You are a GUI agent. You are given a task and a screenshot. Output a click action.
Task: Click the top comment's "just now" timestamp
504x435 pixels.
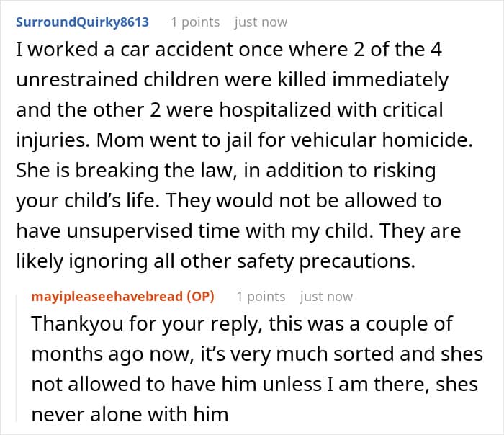coord(261,22)
